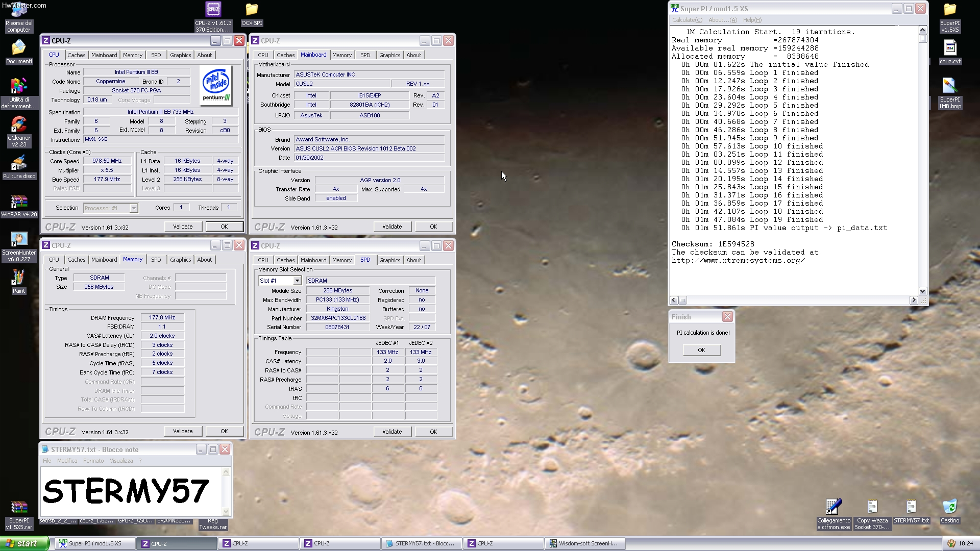This screenshot has width=980, height=551.
Task: Close the Finish dialog
Action: pos(727,317)
